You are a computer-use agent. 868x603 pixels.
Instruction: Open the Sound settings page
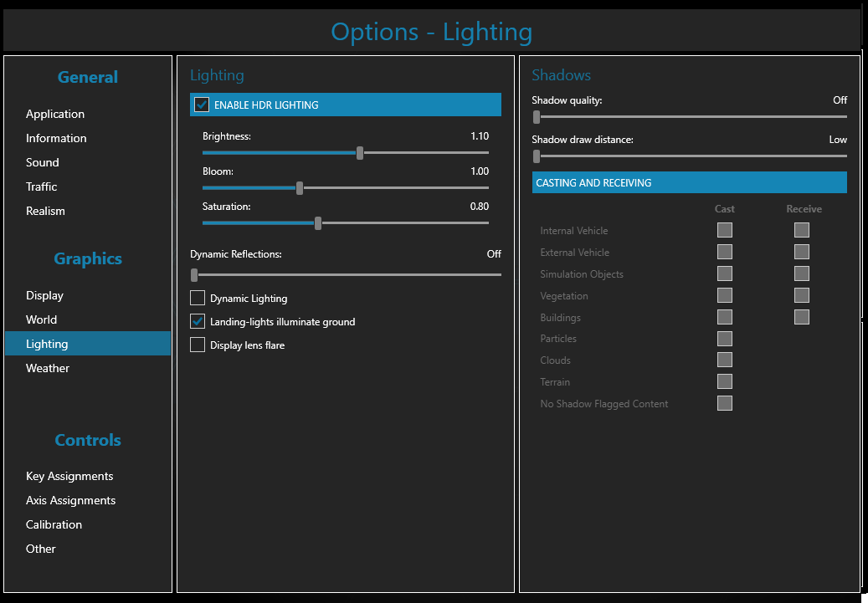coord(43,162)
